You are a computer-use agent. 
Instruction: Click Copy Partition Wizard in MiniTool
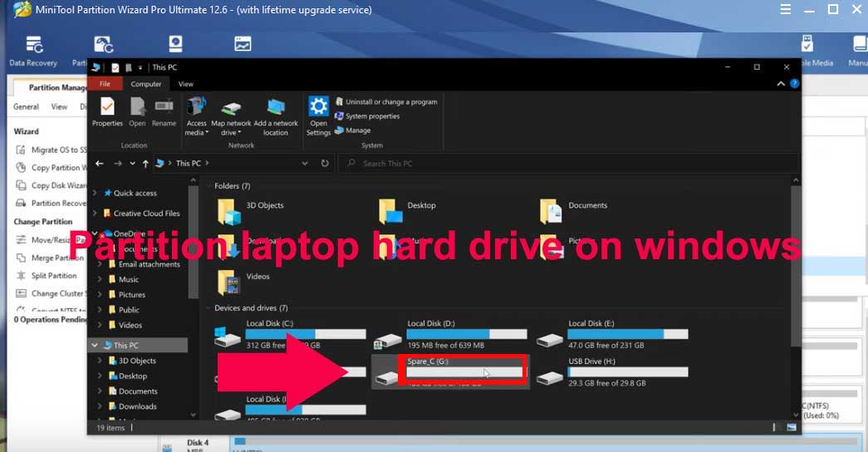(52, 167)
